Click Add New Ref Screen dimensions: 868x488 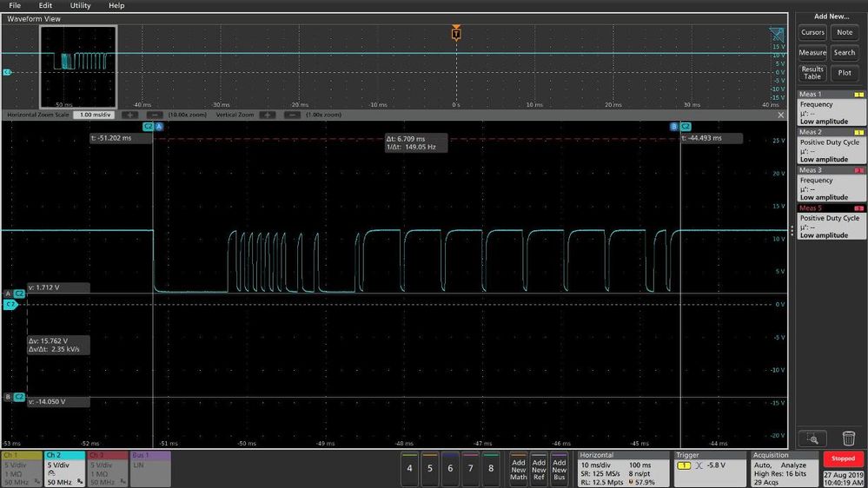point(540,469)
